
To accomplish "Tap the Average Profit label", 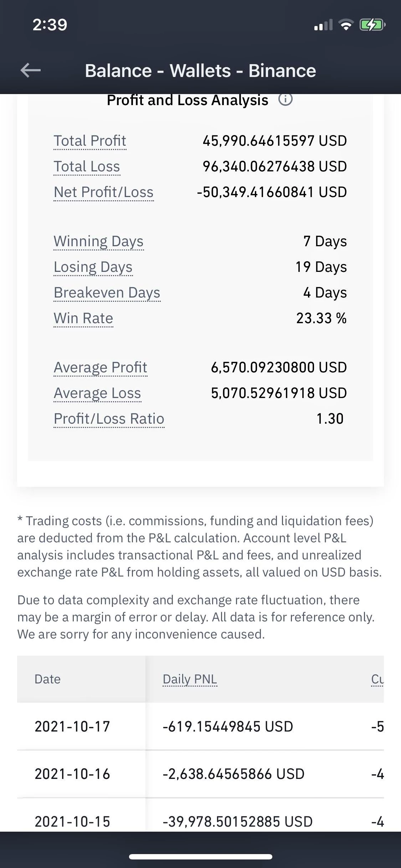I will pyautogui.click(x=100, y=367).
